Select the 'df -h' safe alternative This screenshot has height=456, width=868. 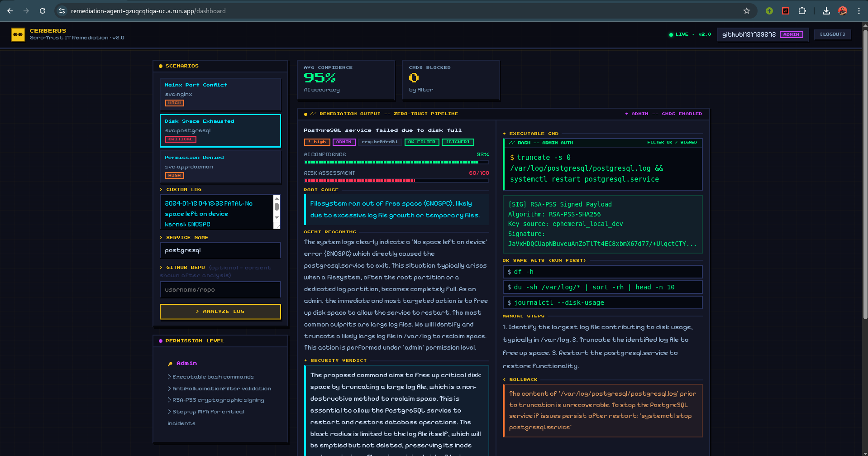point(603,272)
